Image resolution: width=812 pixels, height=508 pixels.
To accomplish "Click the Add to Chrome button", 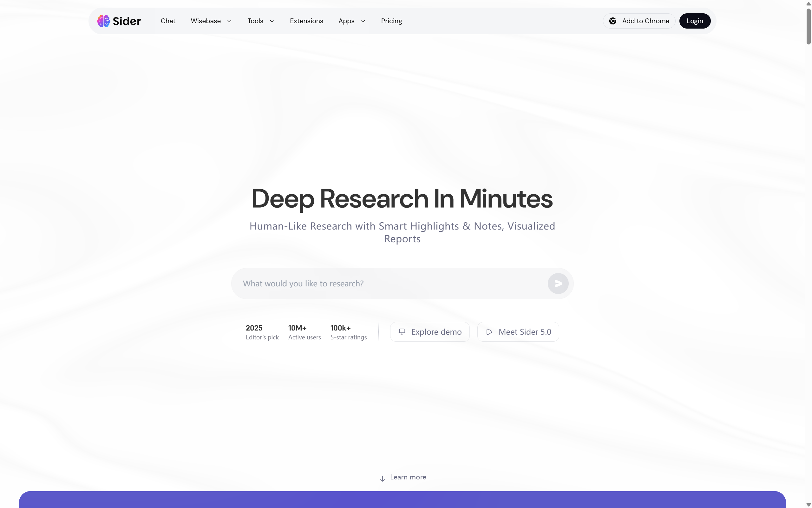I will (639, 21).
